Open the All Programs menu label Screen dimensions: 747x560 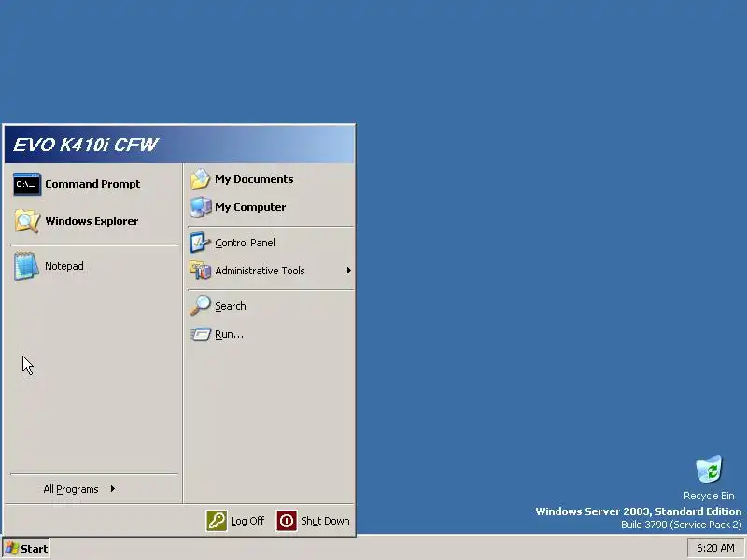[x=71, y=489]
